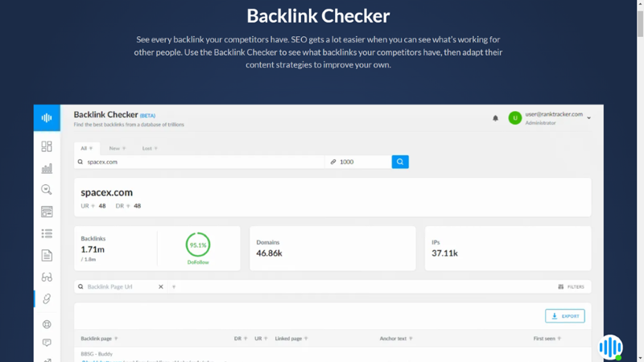Click the blue search button

[x=400, y=162]
